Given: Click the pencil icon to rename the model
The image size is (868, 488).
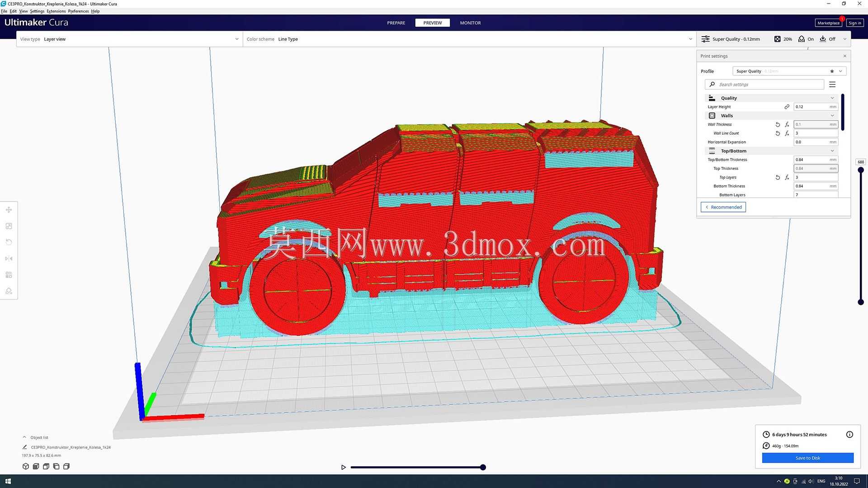Looking at the screenshot, I should (25, 447).
